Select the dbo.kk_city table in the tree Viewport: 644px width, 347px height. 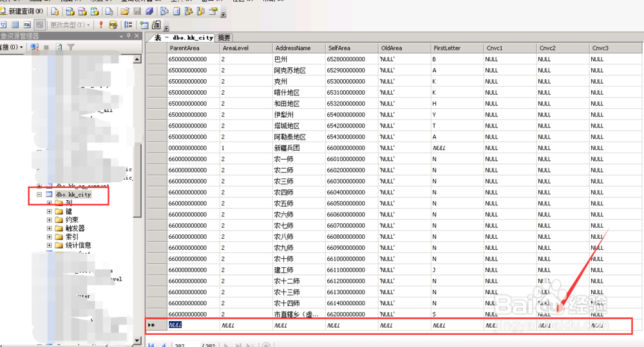tap(73, 194)
